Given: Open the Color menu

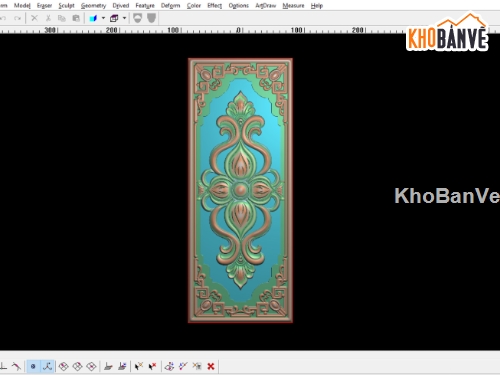Looking at the screenshot, I should 194,6.
